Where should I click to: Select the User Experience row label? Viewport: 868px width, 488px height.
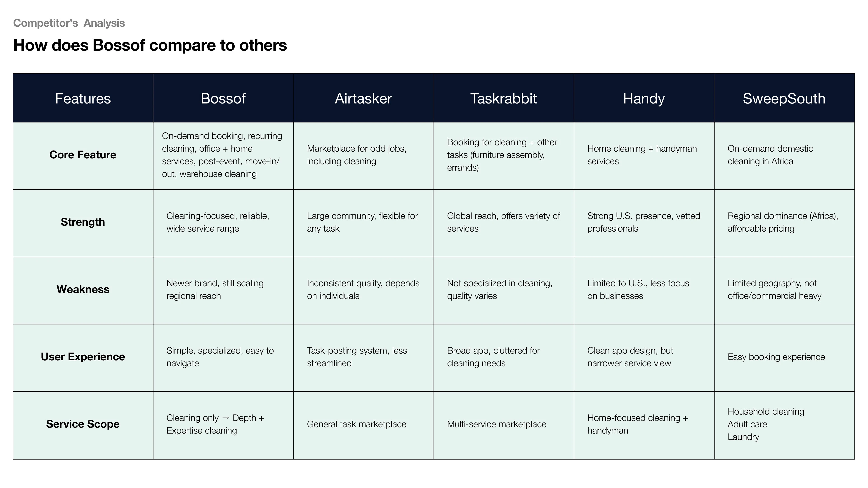[x=83, y=357]
